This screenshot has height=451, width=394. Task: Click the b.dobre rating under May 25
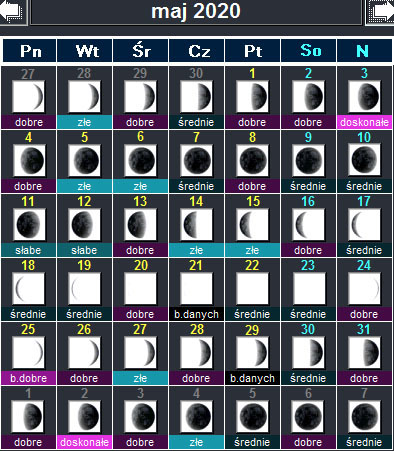[29, 378]
